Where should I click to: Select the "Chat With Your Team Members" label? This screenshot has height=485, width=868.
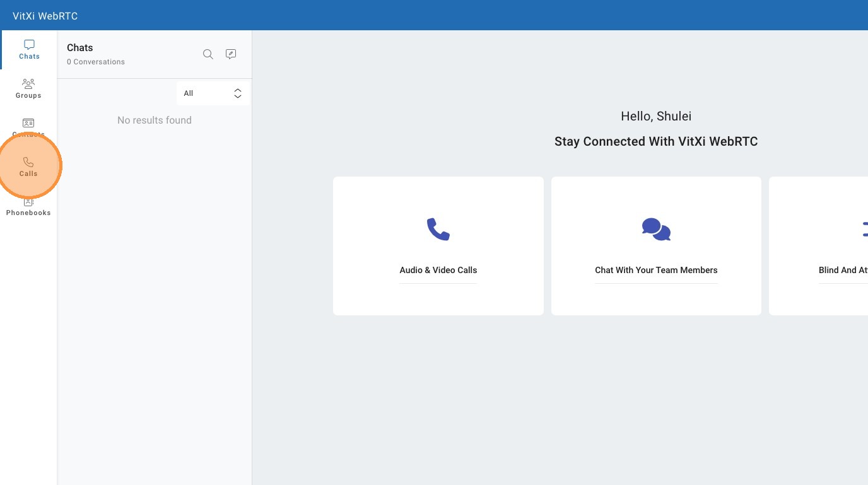coord(656,270)
